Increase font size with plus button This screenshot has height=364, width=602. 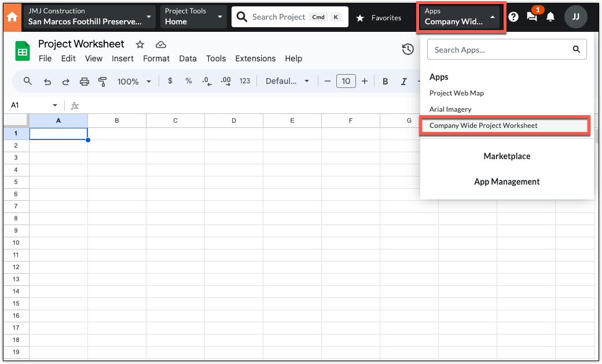(x=365, y=81)
